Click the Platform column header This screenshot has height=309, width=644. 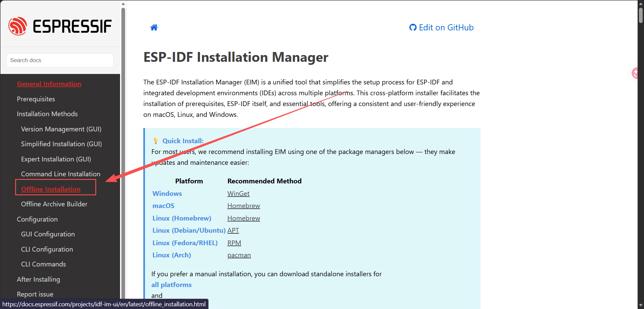189,181
